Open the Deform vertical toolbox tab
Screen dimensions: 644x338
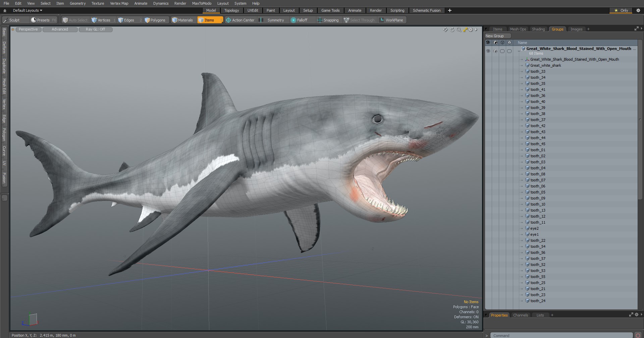click(x=4, y=48)
